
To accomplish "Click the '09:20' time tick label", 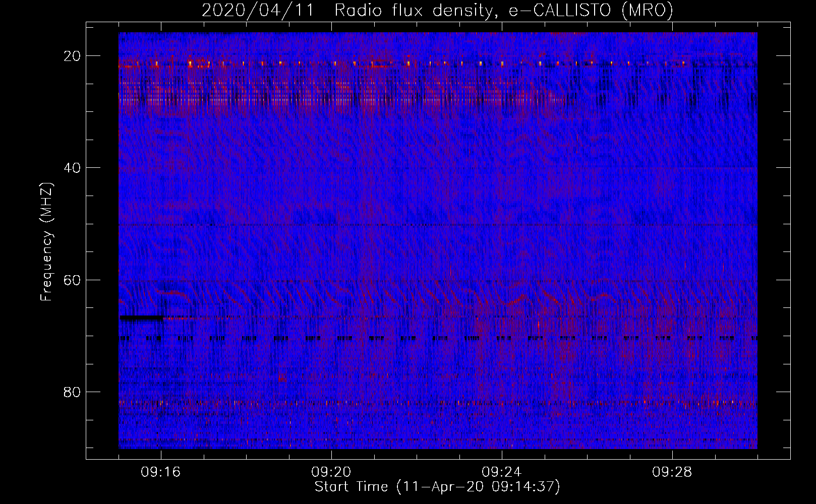I will tap(331, 472).
